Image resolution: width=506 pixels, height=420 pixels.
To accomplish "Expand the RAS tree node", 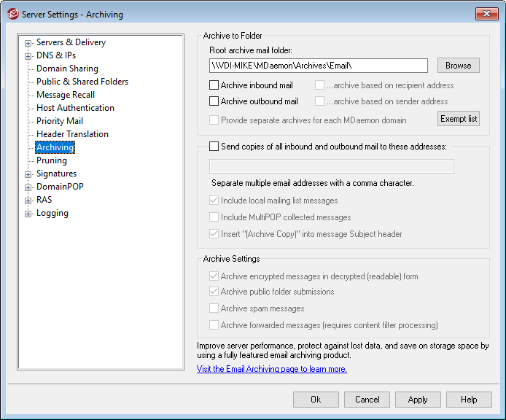I will click(x=28, y=201).
